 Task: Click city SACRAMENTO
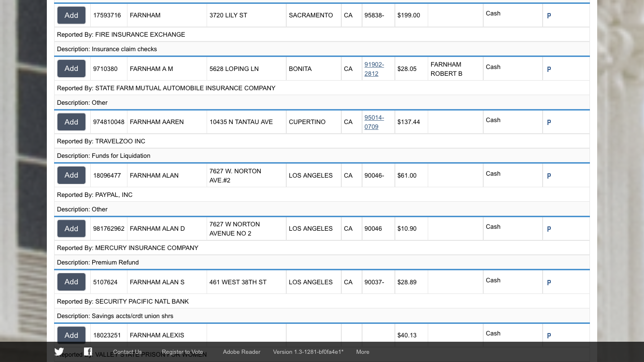point(311,15)
